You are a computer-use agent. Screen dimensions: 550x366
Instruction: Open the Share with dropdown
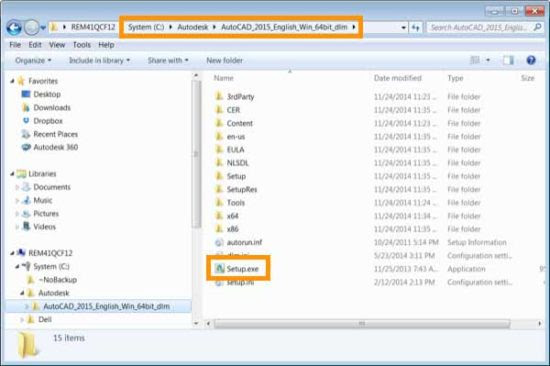coord(168,60)
